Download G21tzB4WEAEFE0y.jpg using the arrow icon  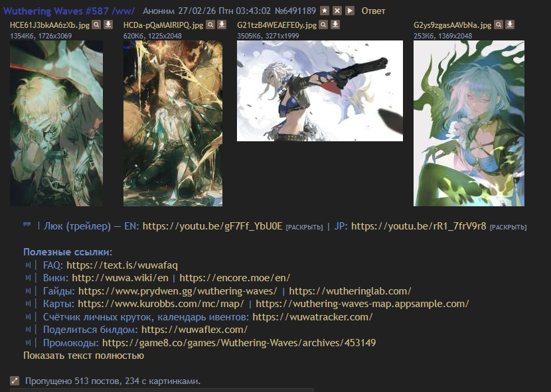[336, 25]
